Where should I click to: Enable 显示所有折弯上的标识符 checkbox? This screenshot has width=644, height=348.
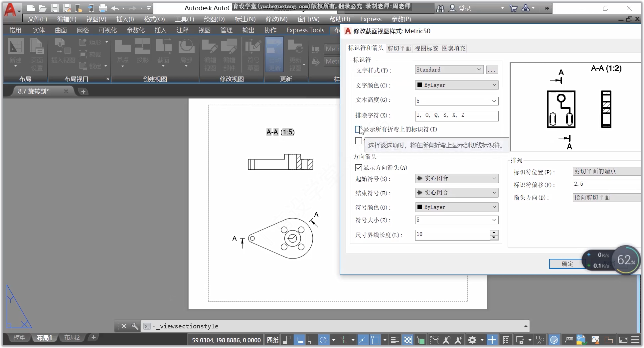coord(359,129)
